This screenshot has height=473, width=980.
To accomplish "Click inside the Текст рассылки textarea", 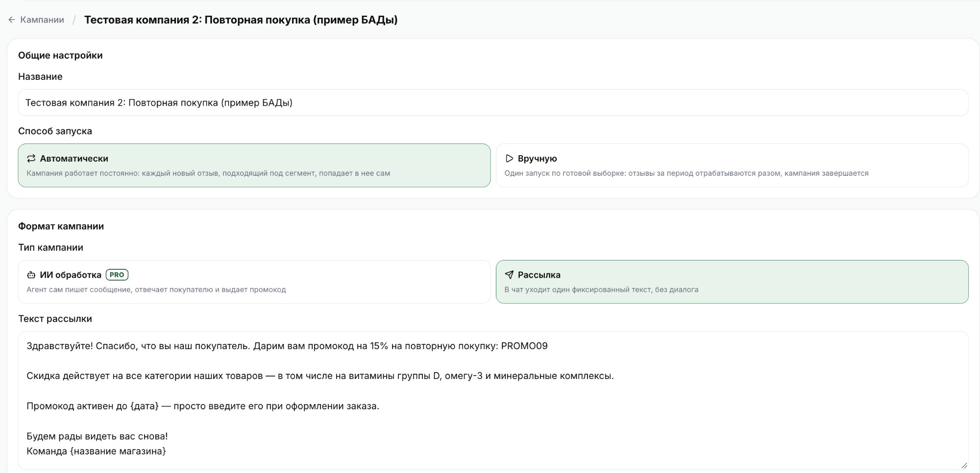I will click(x=493, y=401).
